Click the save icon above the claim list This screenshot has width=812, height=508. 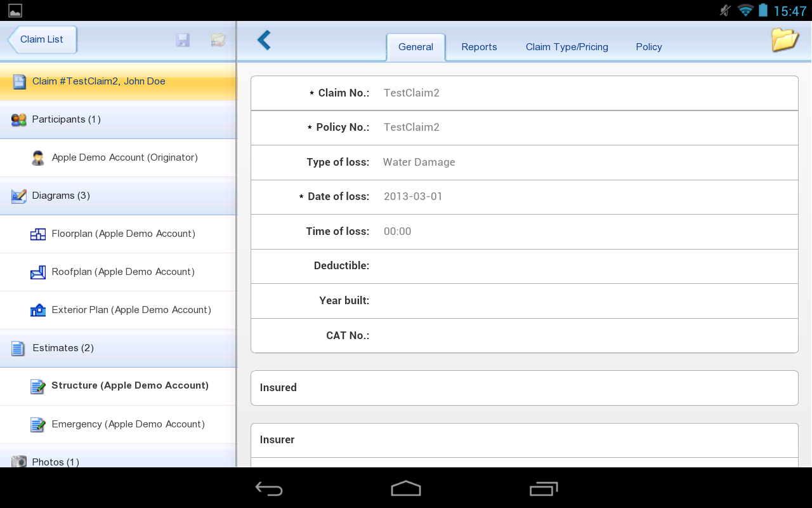point(183,39)
